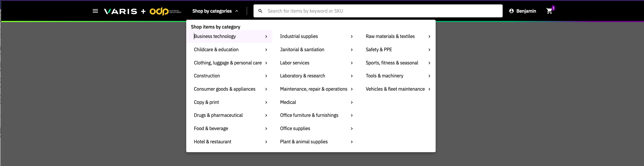Click the ODP Business Solutions logo
Image resolution: width=644 pixels, height=166 pixels.
pos(165,11)
